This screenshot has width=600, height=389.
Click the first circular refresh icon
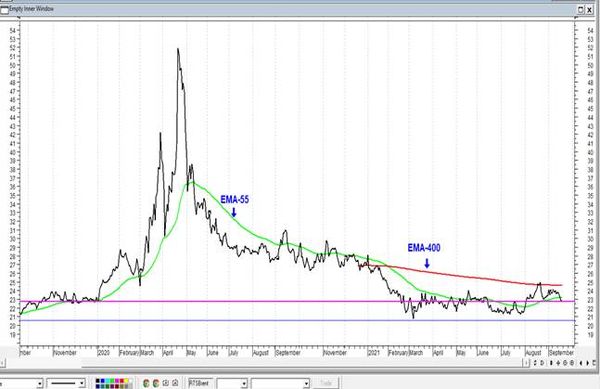point(146,383)
